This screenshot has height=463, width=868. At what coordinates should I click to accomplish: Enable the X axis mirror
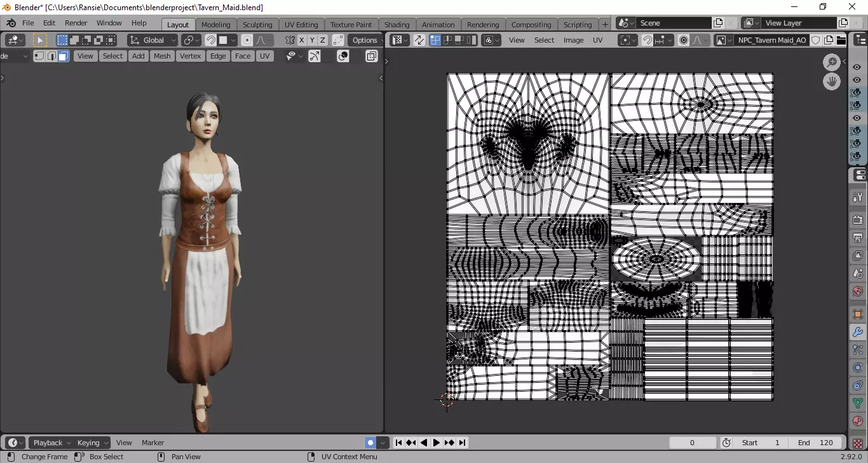click(x=302, y=40)
